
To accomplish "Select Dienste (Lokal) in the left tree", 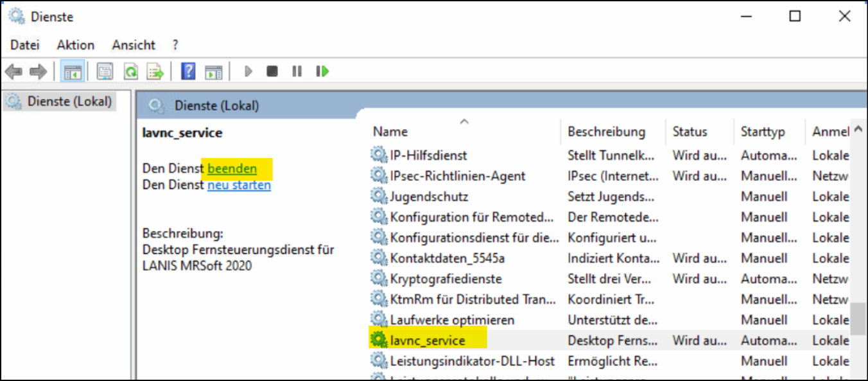I will point(69,102).
